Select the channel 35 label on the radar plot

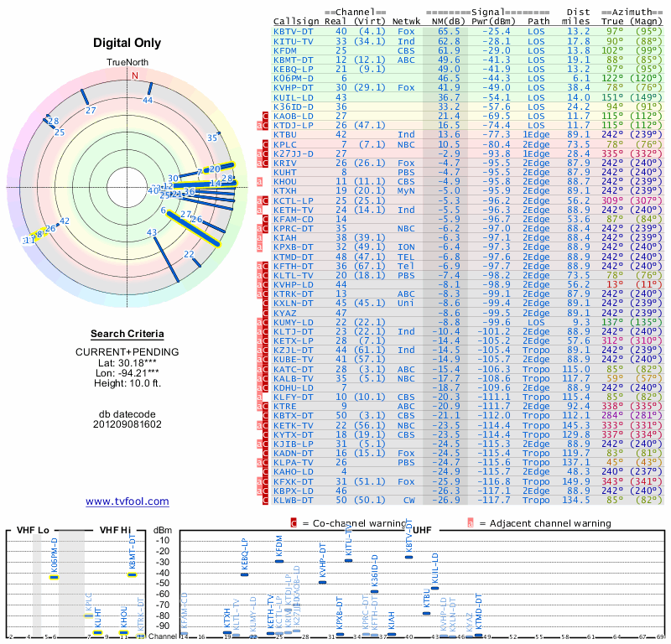213,138
